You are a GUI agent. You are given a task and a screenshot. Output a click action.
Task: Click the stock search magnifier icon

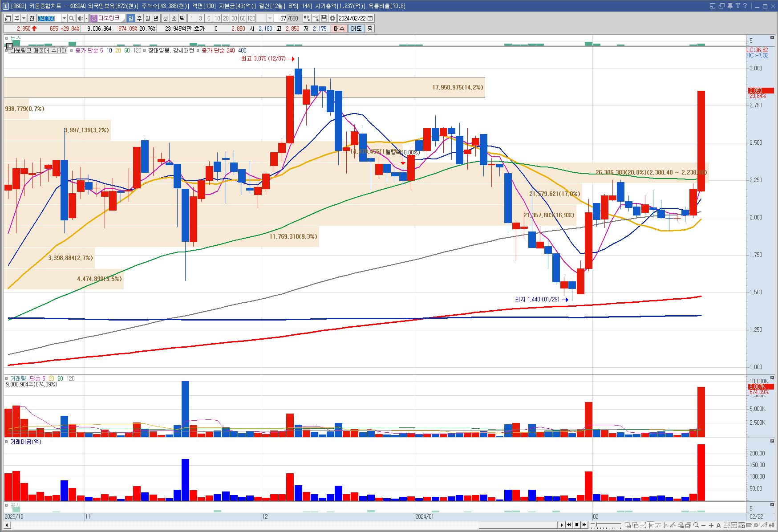click(72, 18)
